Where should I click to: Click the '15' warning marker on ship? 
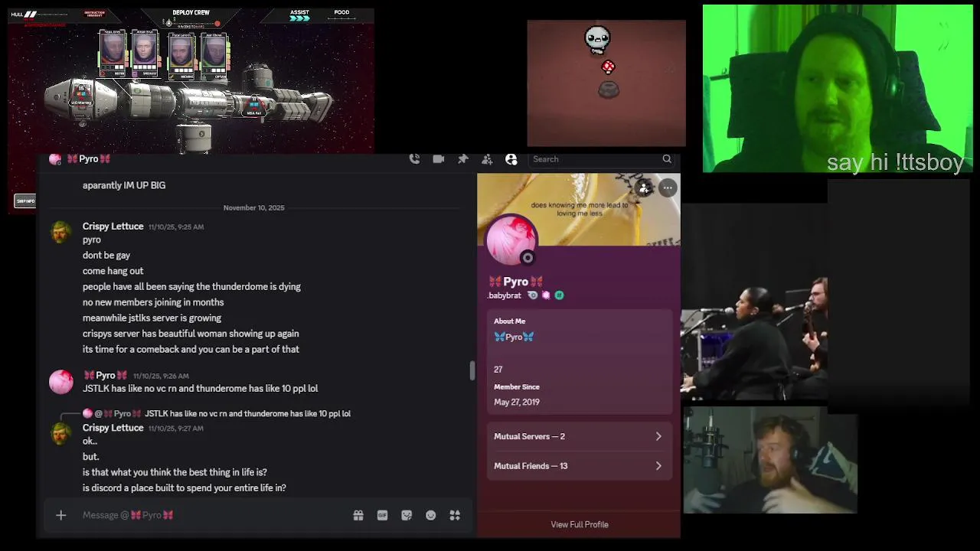[x=80, y=96]
